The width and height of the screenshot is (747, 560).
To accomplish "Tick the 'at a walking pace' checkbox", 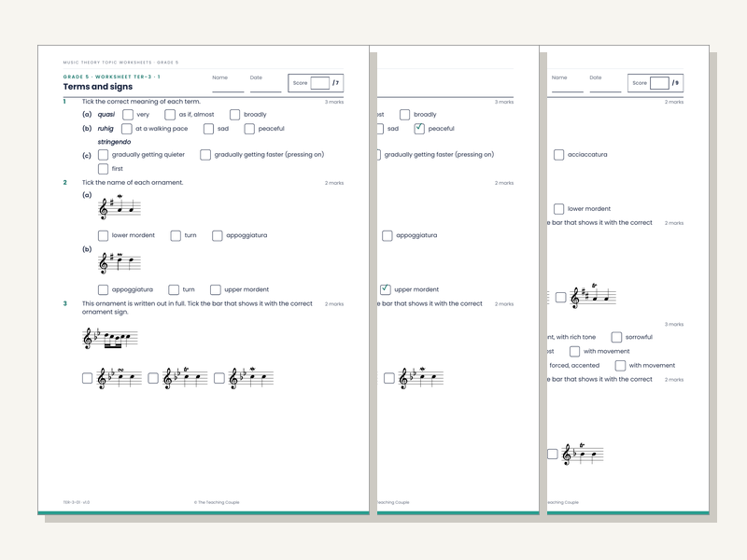I will (x=127, y=129).
